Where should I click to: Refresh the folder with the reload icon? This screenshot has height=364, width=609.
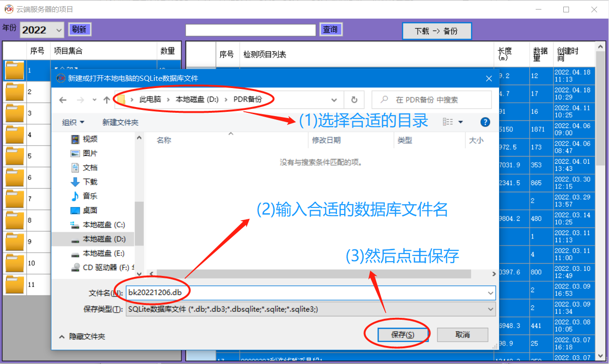(354, 100)
